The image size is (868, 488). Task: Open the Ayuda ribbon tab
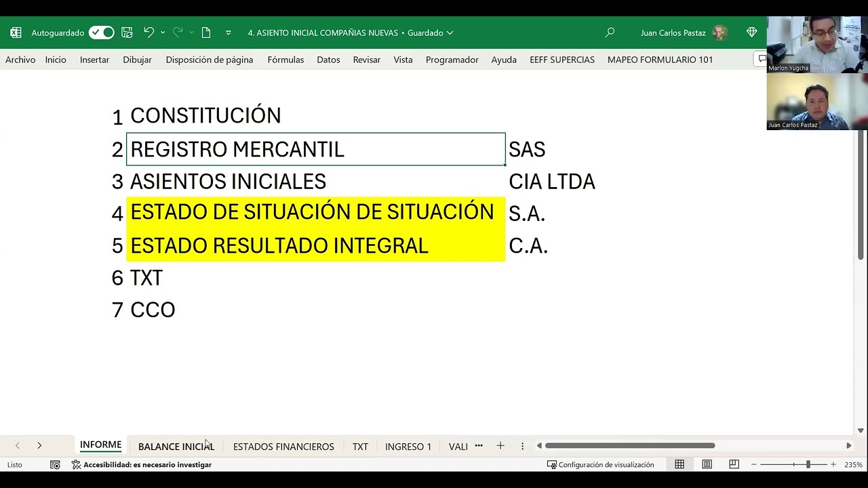(504, 60)
